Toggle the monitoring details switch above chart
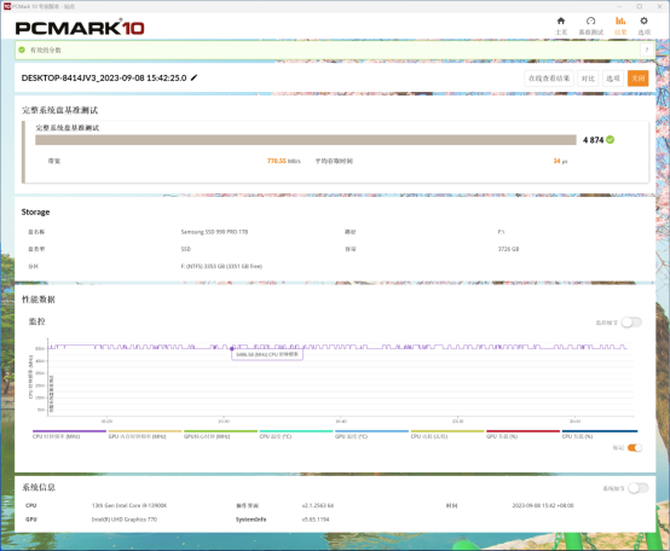Image resolution: width=670 pixels, height=551 pixels. pyautogui.click(x=631, y=322)
